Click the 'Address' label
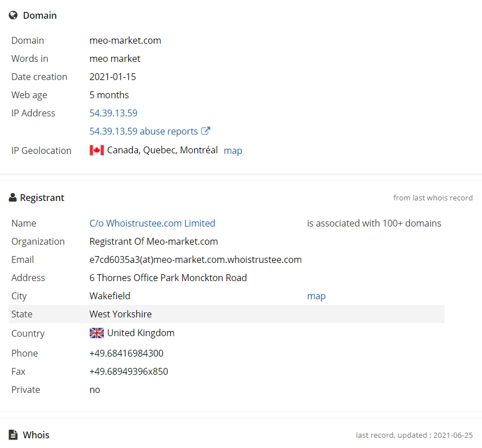The image size is (482, 448). [x=28, y=278]
